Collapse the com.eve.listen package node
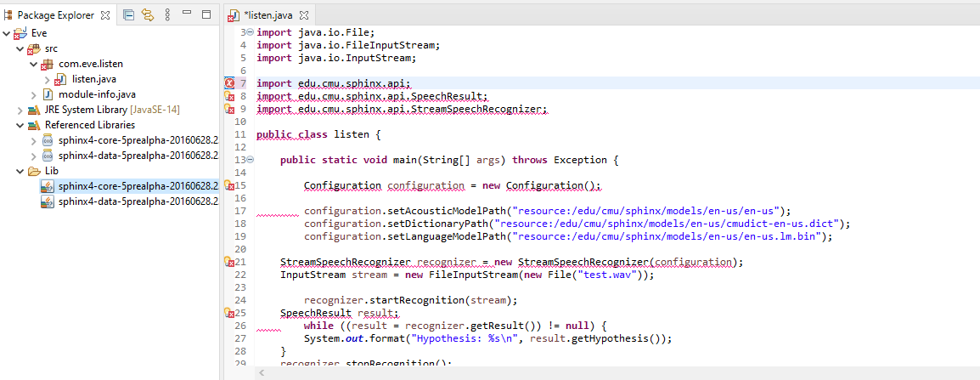980x380 pixels. pyautogui.click(x=34, y=64)
